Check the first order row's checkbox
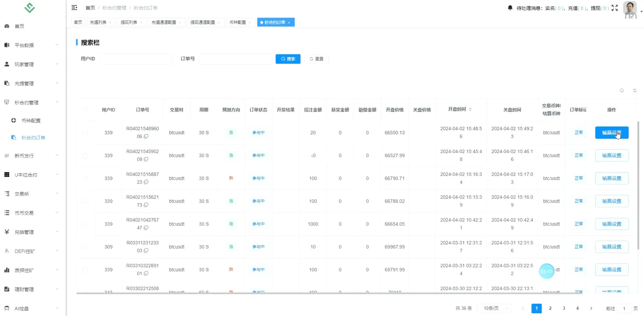The width and height of the screenshot is (644, 316). point(85,133)
